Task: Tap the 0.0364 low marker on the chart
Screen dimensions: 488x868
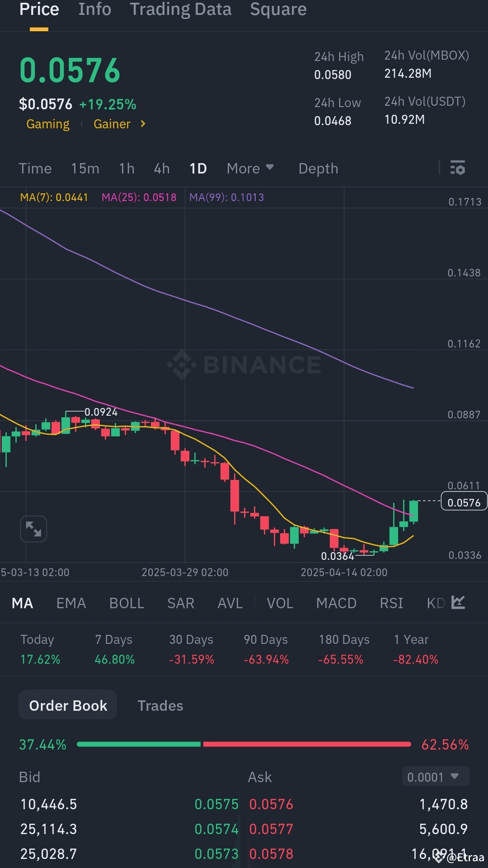Action: pyautogui.click(x=338, y=556)
